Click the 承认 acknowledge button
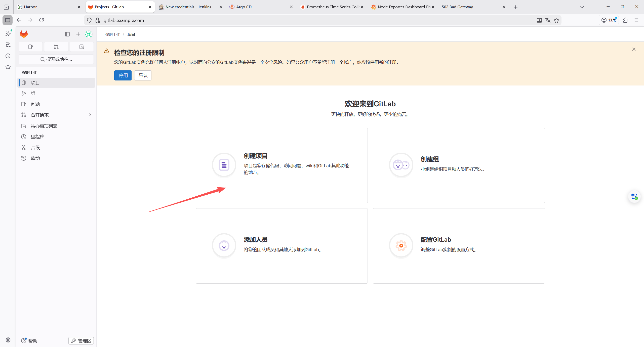The image size is (644, 347). coord(143,75)
